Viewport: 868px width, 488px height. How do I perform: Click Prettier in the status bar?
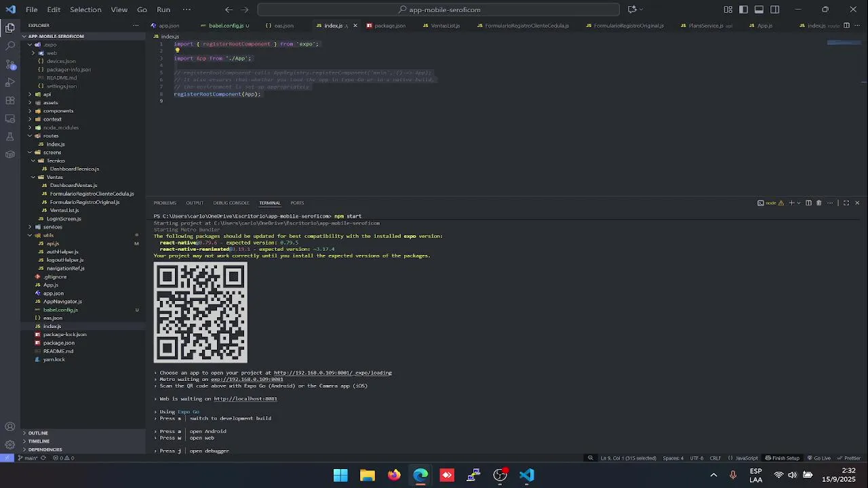[848, 458]
